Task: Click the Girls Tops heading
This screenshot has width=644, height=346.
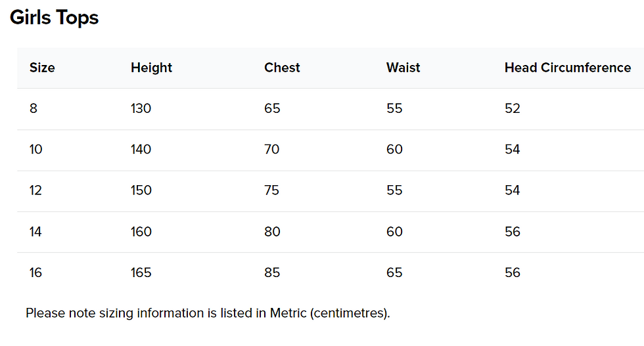Action: [x=54, y=18]
